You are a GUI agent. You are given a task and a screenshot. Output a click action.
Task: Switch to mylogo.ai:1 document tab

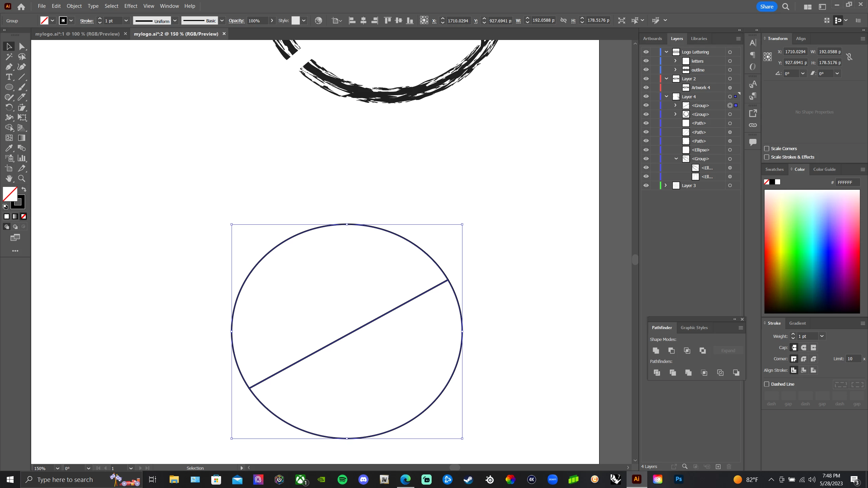(x=77, y=34)
